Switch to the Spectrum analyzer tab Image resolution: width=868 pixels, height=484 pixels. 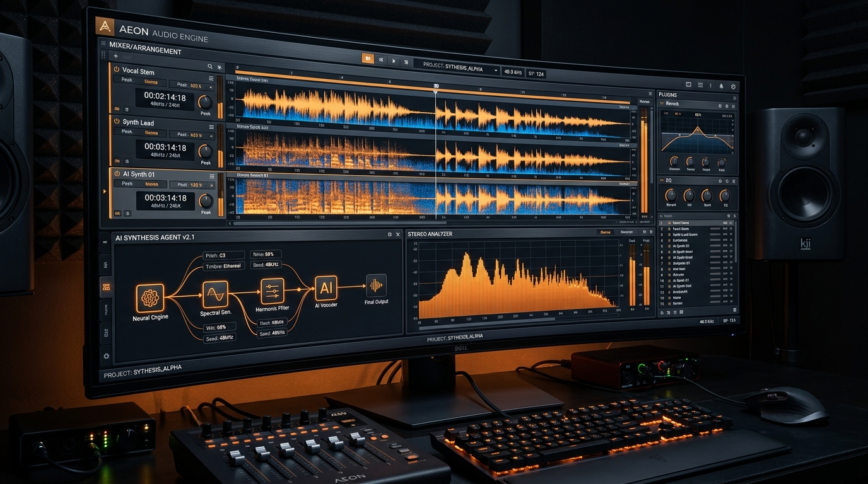[x=626, y=232]
